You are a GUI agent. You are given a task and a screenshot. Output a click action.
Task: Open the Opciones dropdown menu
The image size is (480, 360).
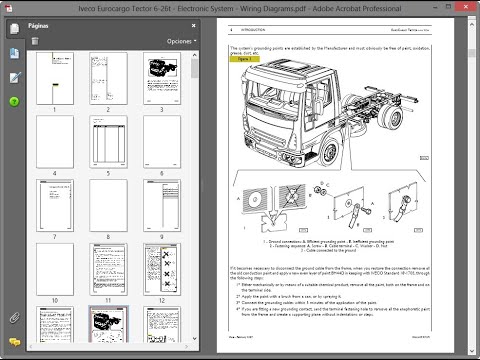181,41
